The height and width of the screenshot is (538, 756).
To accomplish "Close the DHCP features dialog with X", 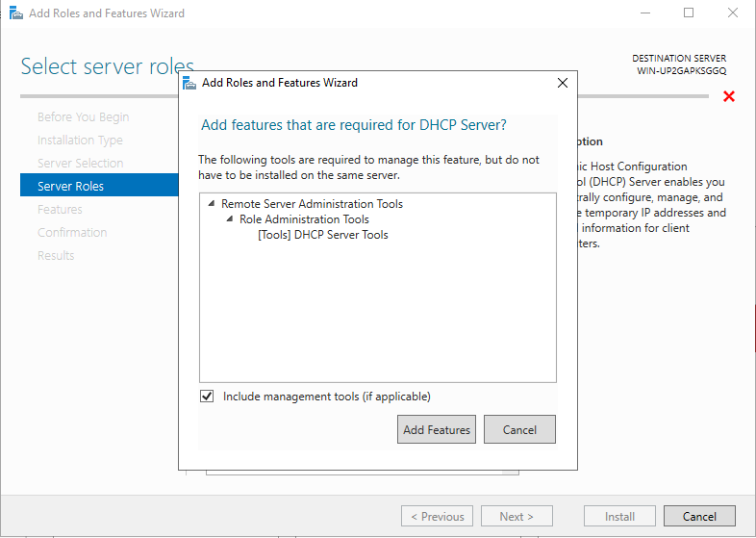I will (x=563, y=83).
